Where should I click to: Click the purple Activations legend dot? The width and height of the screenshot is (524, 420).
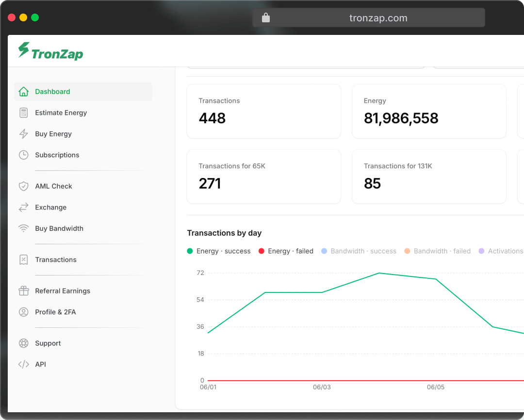(x=481, y=251)
